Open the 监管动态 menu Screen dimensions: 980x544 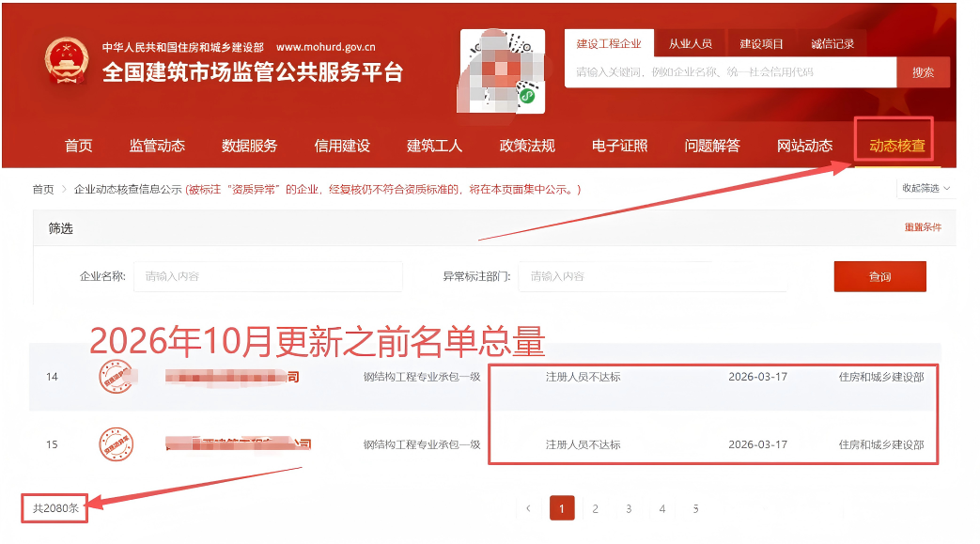(x=157, y=146)
